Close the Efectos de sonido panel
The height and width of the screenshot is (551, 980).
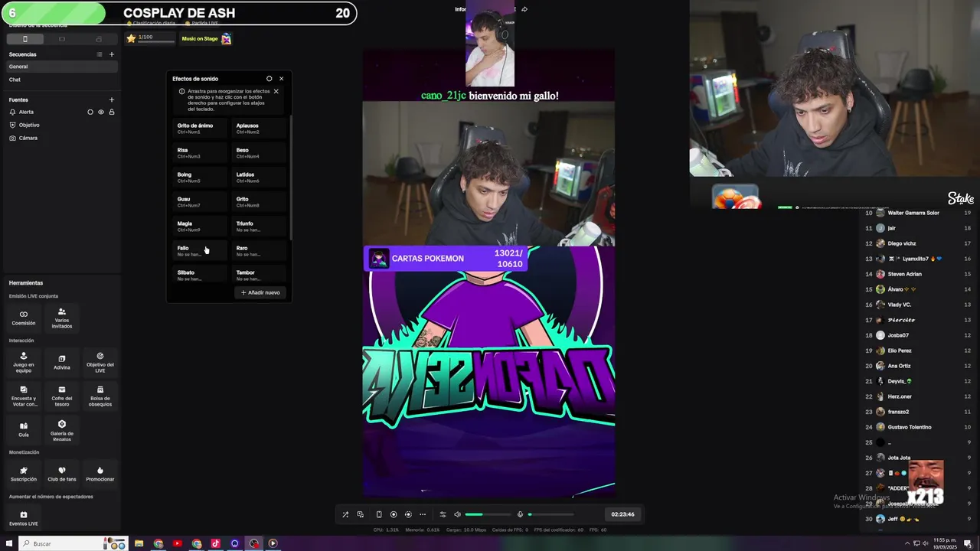281,79
